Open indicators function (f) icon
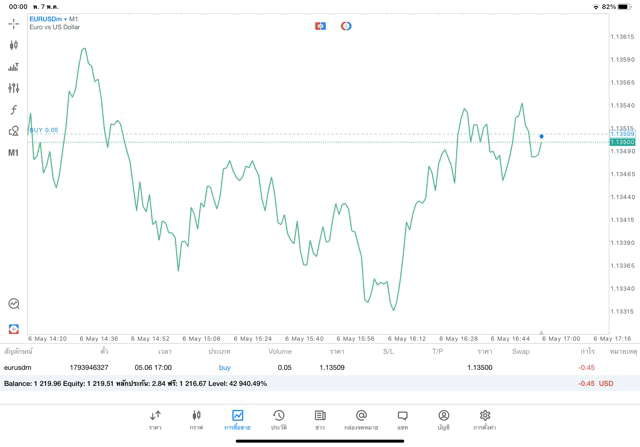 click(14, 109)
